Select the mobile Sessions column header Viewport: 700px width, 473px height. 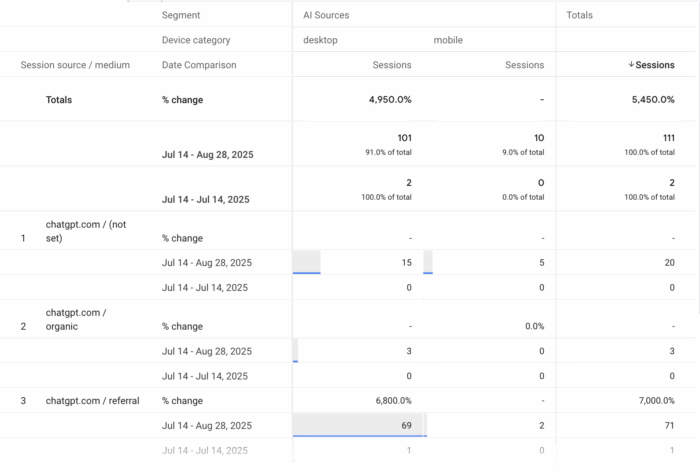click(524, 65)
